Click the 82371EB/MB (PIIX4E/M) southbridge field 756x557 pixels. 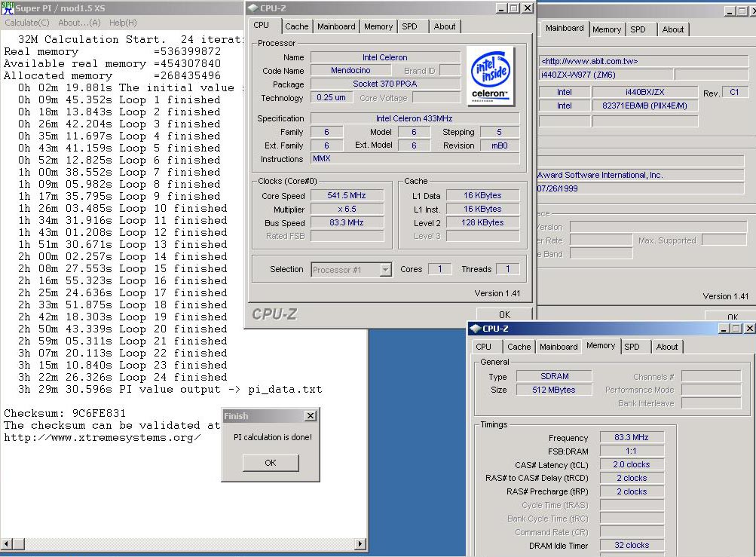tap(644, 106)
